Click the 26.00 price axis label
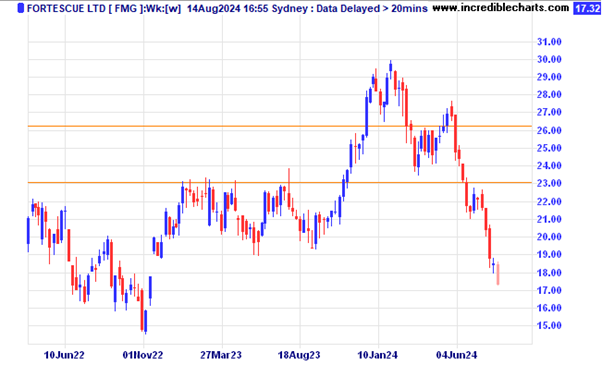 (549, 130)
